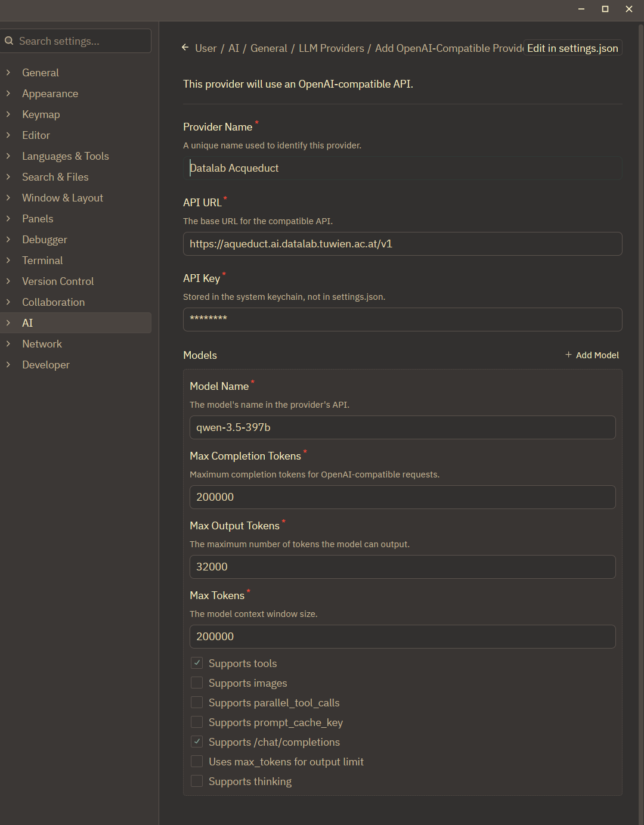Click the plus icon beside Add Model
This screenshot has width=644, height=825.
click(568, 355)
